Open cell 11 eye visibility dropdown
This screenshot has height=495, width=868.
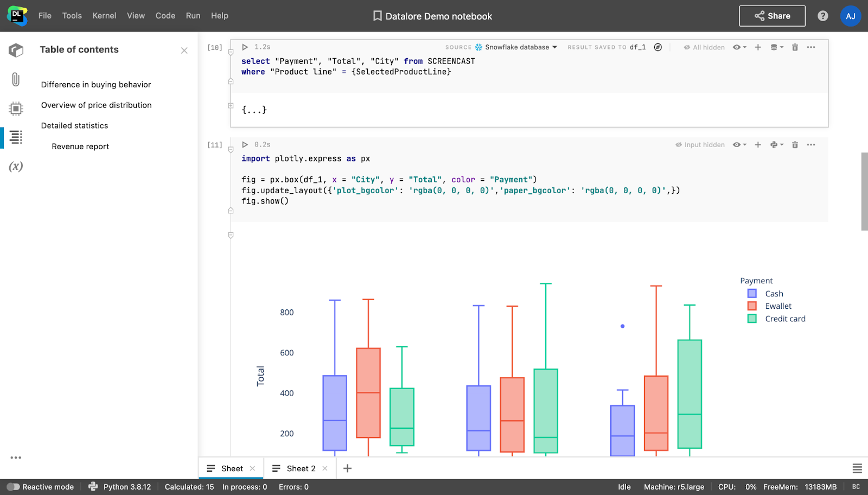739,145
